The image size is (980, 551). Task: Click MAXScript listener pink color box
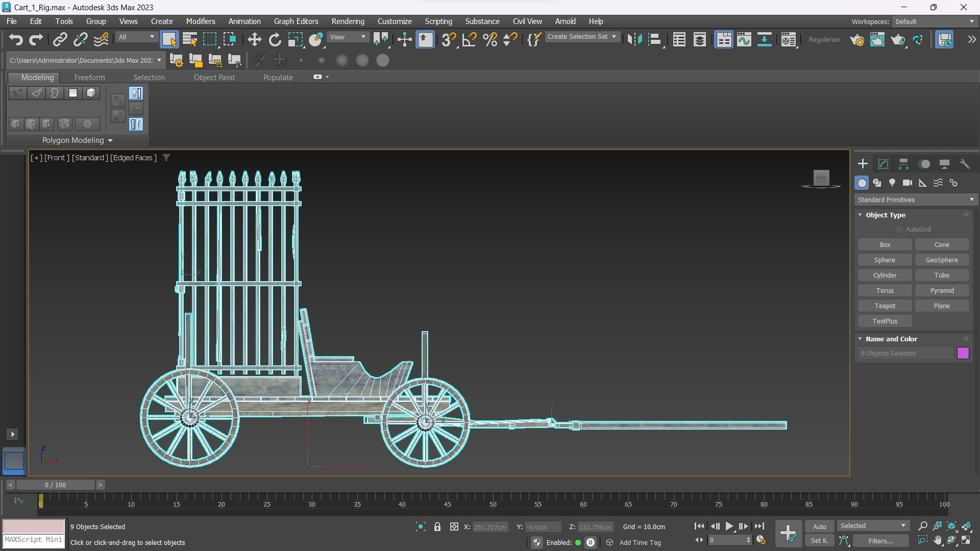pyautogui.click(x=34, y=527)
